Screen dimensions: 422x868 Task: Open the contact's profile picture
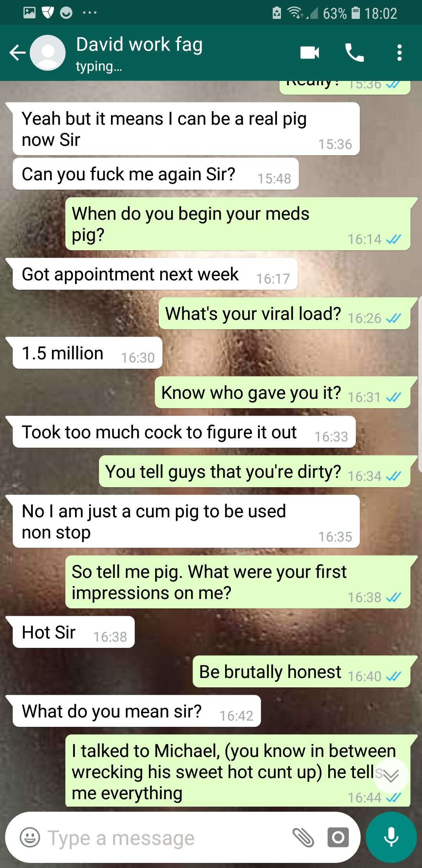tap(48, 53)
